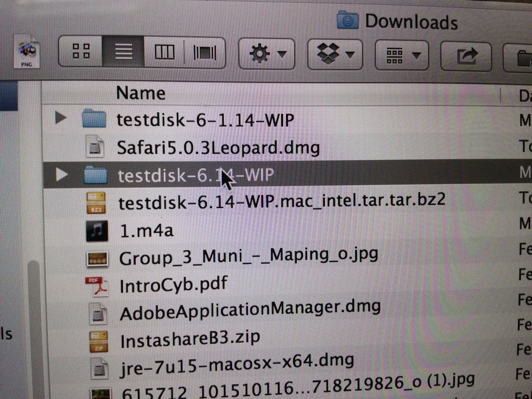The image size is (532, 399).
Task: Select the 1.m4a audio file icon
Action: (96, 230)
